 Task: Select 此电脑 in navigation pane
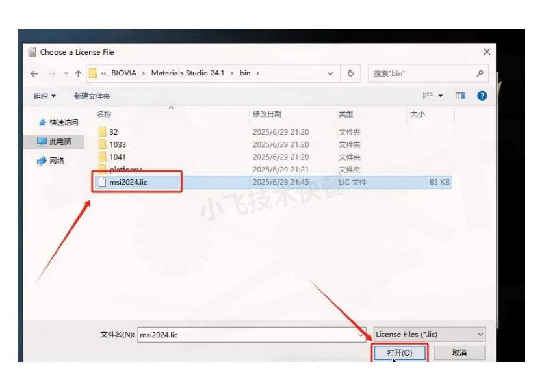pos(58,141)
